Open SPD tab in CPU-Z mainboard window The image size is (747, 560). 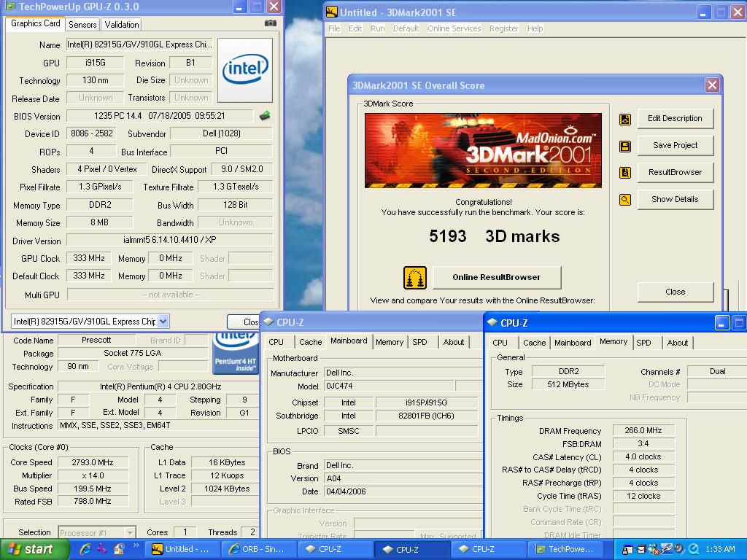(x=419, y=342)
